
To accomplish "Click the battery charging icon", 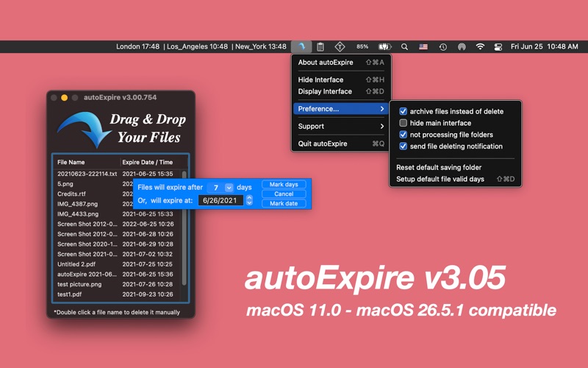I will point(384,46).
